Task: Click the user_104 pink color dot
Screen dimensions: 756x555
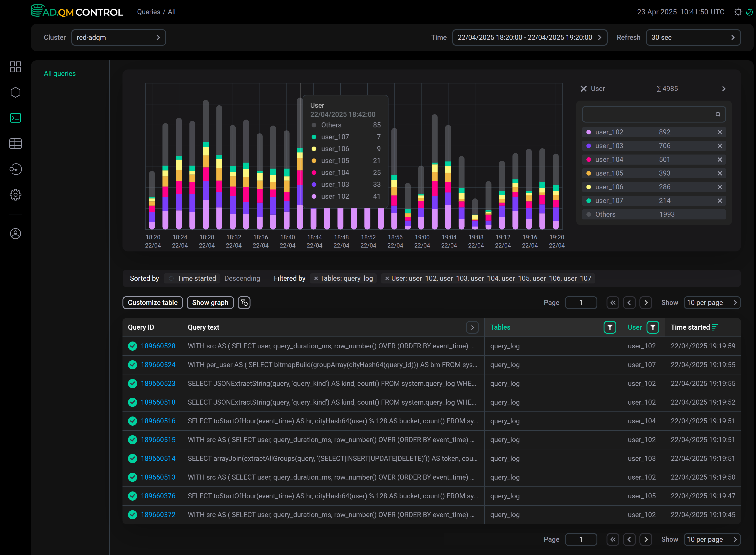Action: point(588,160)
